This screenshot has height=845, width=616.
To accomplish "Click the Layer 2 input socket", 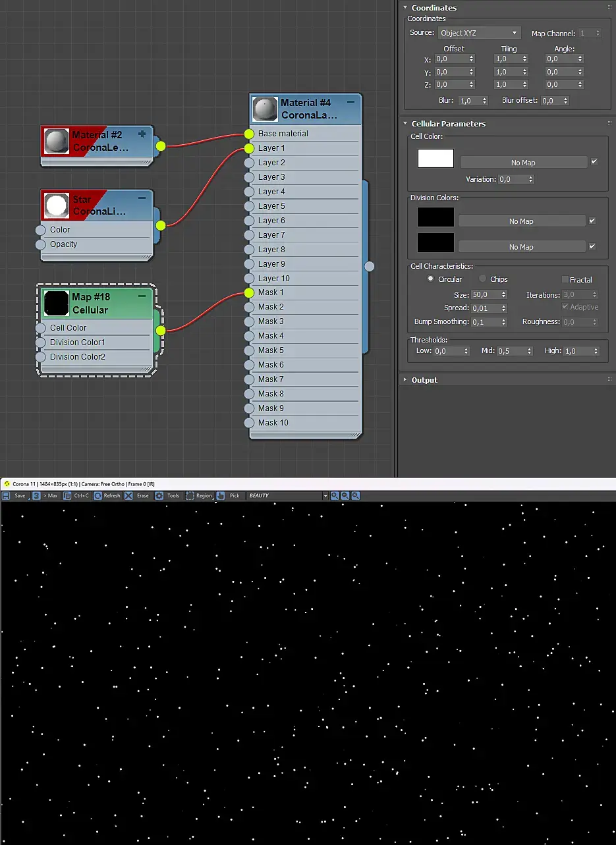I will 249,163.
